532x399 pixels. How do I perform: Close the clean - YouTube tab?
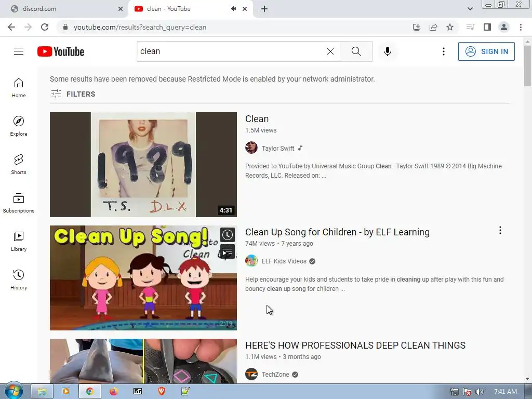(245, 9)
